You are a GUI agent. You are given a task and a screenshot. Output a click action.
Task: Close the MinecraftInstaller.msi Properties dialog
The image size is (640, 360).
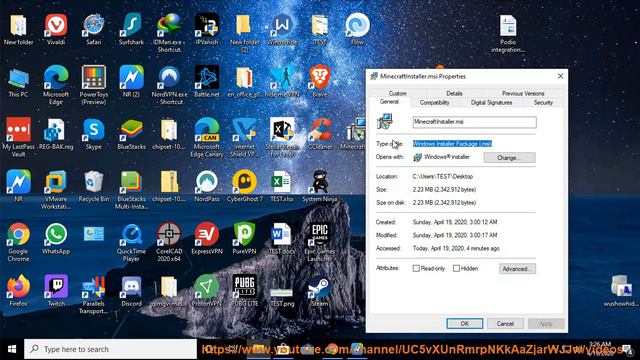(x=560, y=76)
